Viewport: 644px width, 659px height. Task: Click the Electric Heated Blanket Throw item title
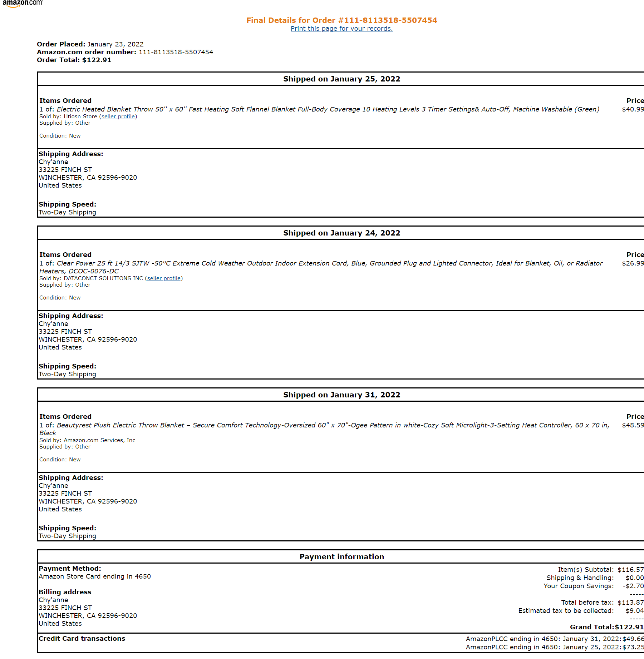[328, 109]
